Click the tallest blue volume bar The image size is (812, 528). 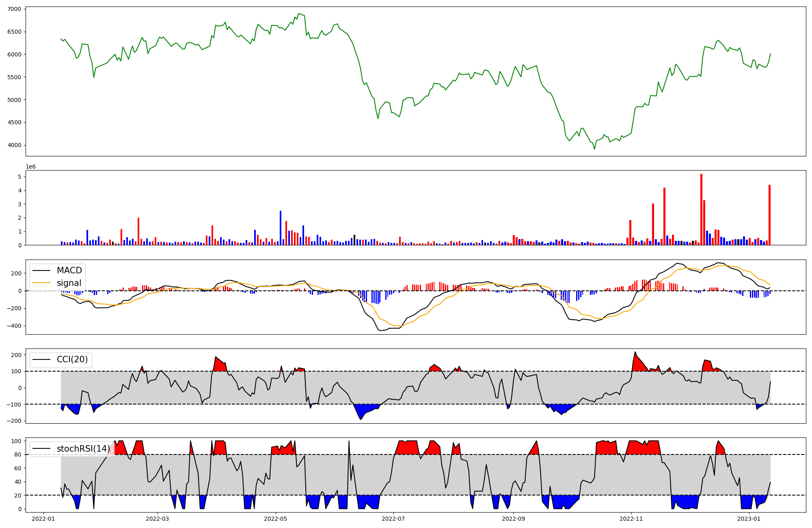(x=280, y=227)
